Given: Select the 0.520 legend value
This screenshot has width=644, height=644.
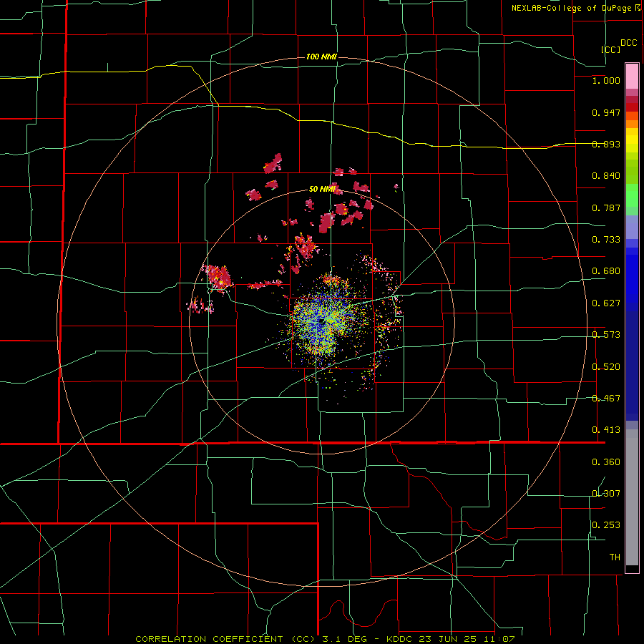Looking at the screenshot, I should pos(606,367).
